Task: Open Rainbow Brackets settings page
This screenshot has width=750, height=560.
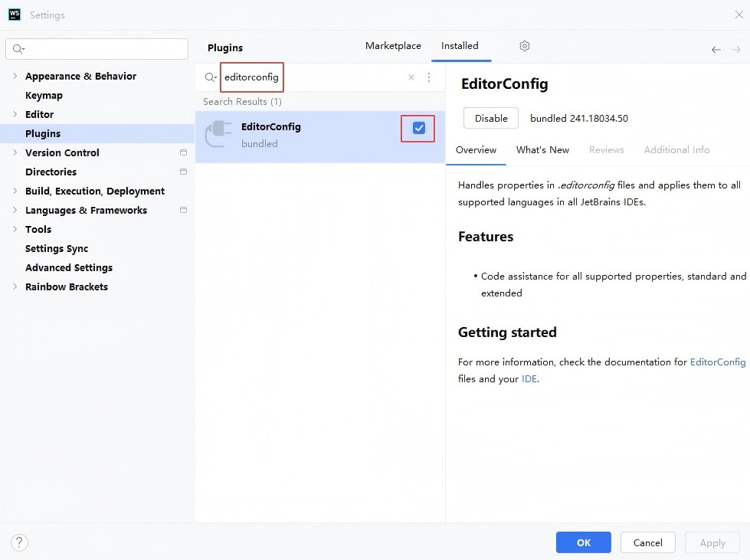Action: tap(67, 287)
